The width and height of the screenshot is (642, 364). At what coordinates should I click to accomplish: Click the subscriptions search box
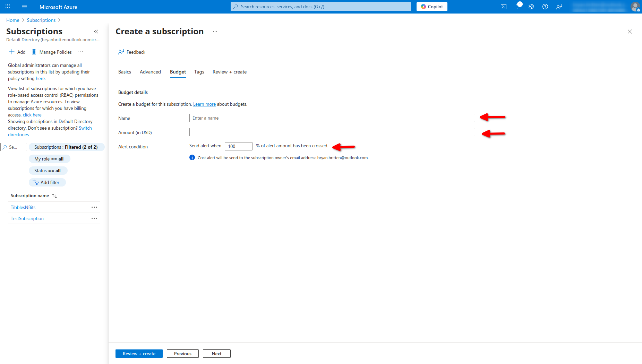[x=14, y=147]
